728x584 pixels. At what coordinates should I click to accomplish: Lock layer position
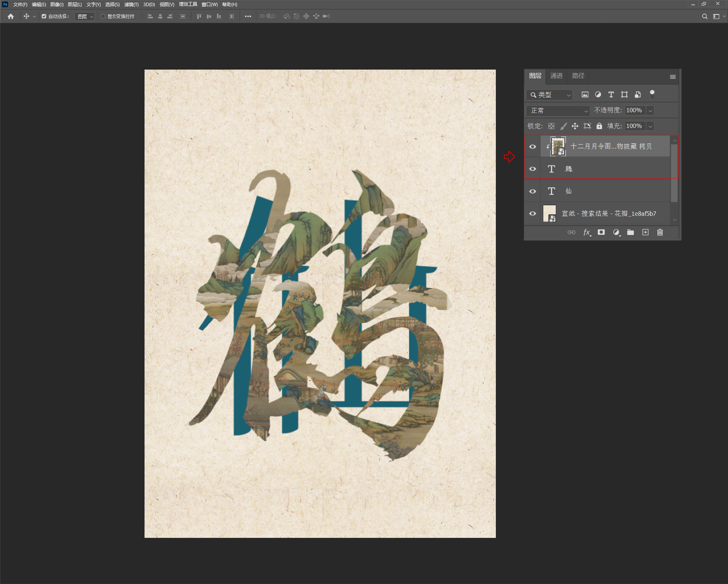575,126
